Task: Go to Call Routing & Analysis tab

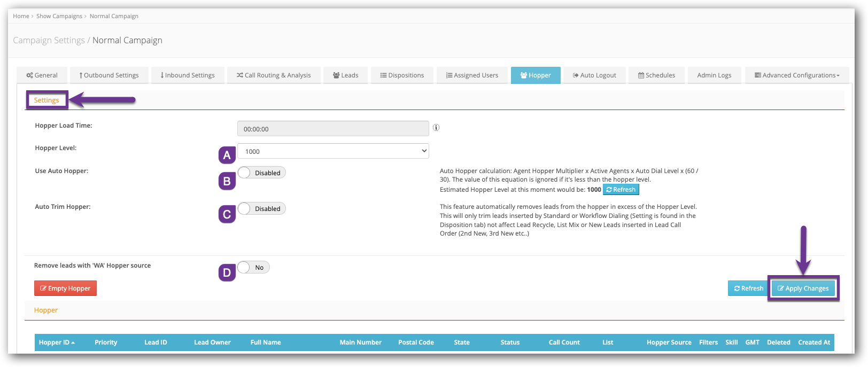Action: tap(274, 75)
